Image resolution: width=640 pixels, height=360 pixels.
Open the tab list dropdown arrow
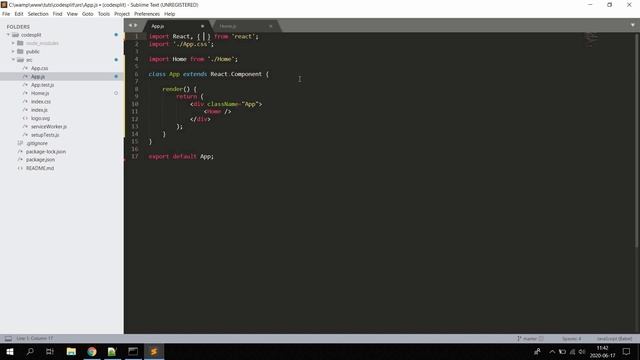pos(633,25)
